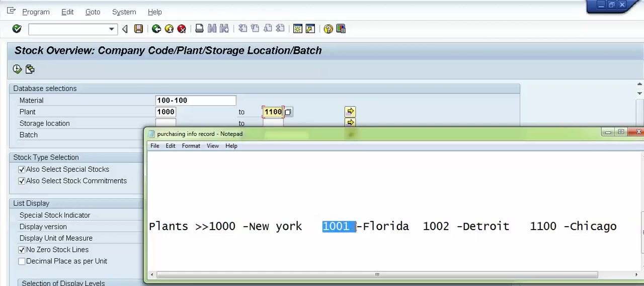Click the Customize Local Layout icon
Viewport: 644px width, 286px height.
click(341, 29)
